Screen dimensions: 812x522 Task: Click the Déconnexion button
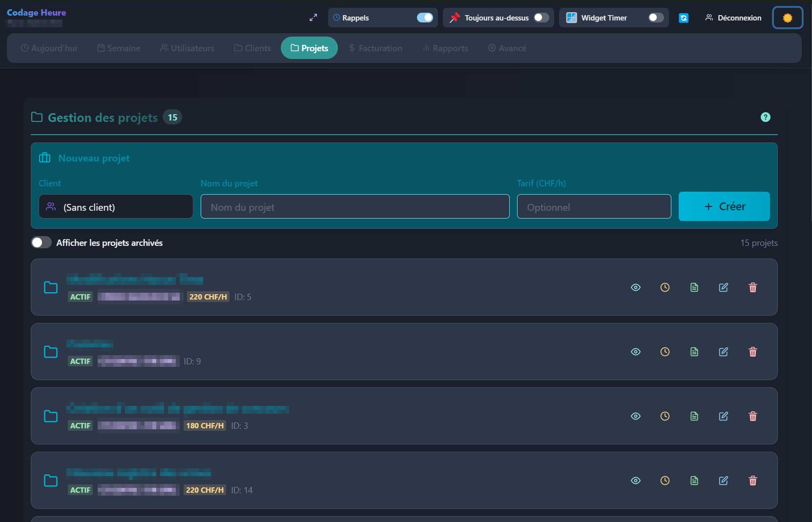[733, 18]
